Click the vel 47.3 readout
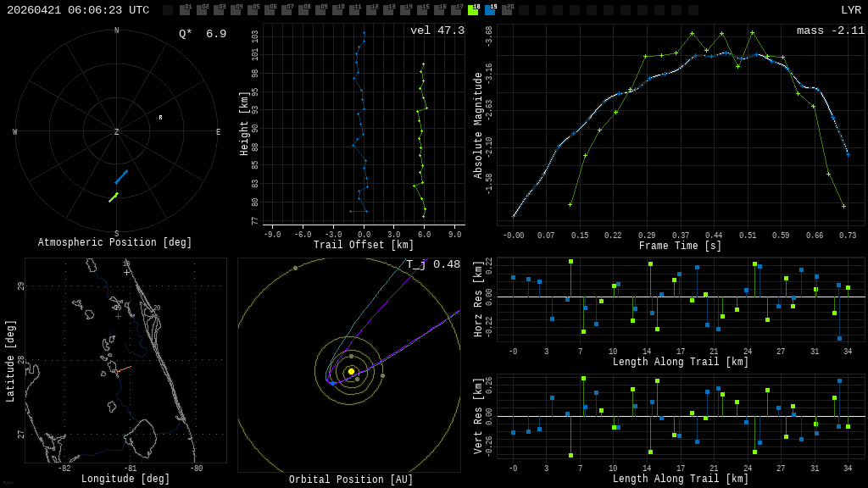868x488 pixels. (437, 30)
